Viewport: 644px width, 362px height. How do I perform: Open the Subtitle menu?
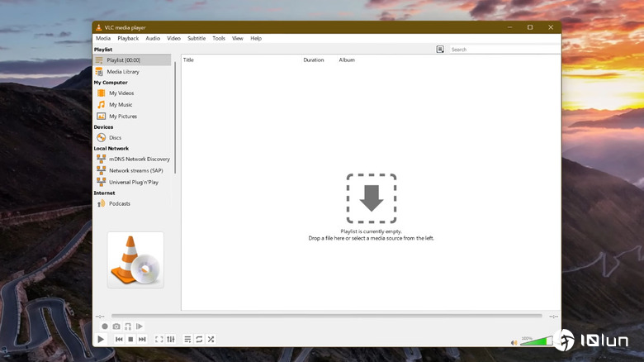click(197, 38)
